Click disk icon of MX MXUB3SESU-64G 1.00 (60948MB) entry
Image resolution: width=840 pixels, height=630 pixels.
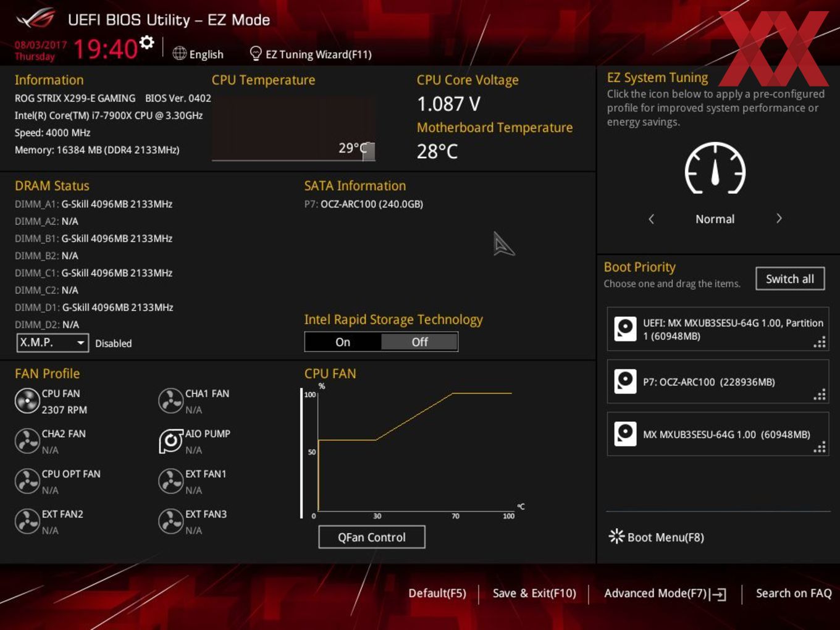(625, 434)
